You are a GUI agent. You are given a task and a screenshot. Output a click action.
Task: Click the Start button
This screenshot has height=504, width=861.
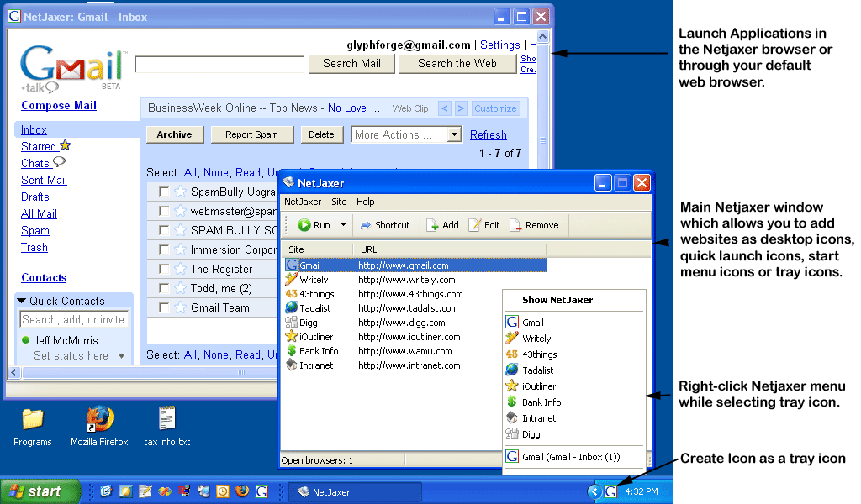[x=40, y=491]
